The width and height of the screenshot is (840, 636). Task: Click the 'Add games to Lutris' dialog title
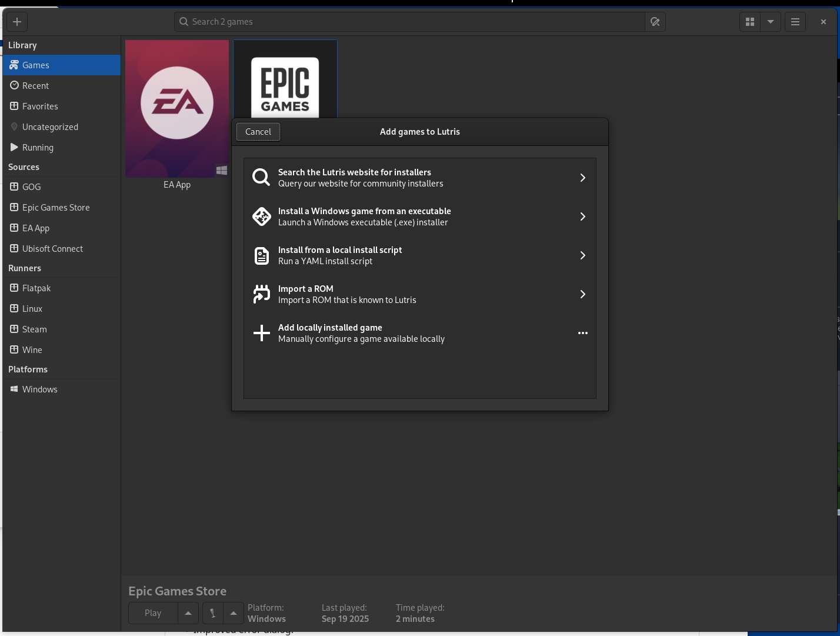click(x=420, y=132)
